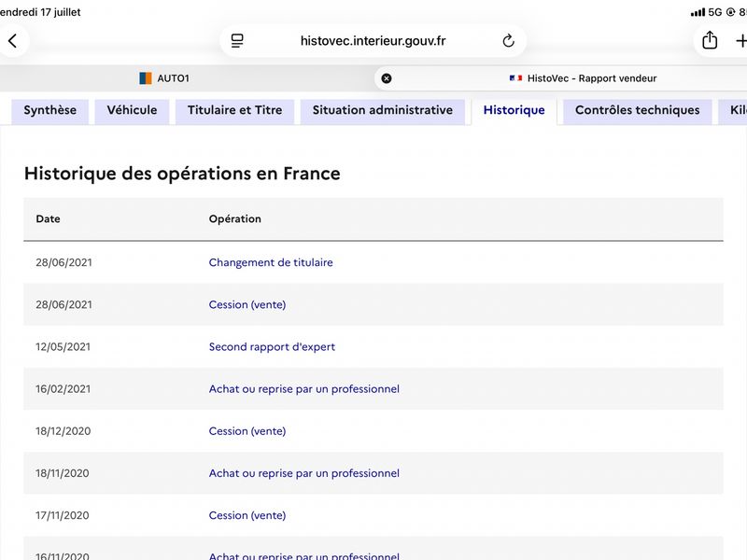The height and width of the screenshot is (560, 747).
Task: Click date 18/12/2020 in table
Action: pyautogui.click(x=63, y=431)
